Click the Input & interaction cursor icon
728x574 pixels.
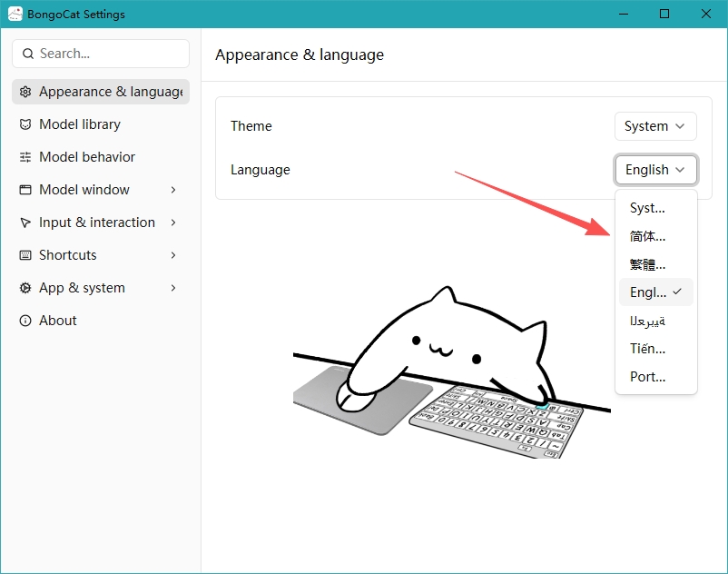(25, 223)
